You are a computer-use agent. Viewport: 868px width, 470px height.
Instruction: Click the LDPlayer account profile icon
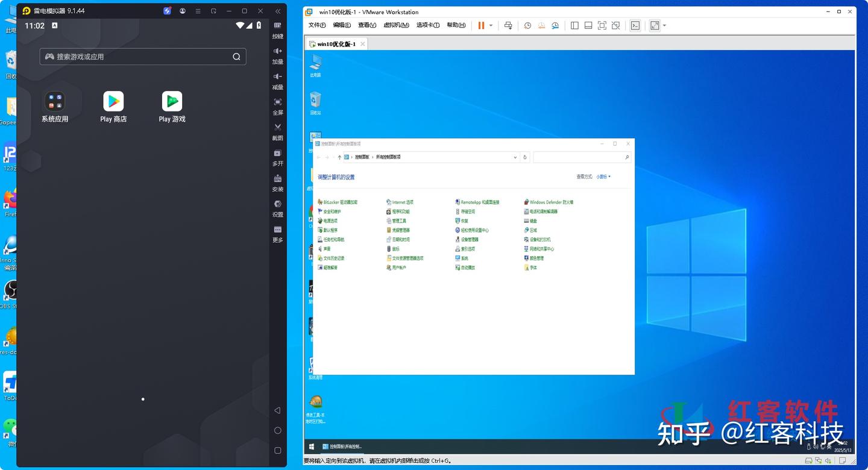[183, 11]
